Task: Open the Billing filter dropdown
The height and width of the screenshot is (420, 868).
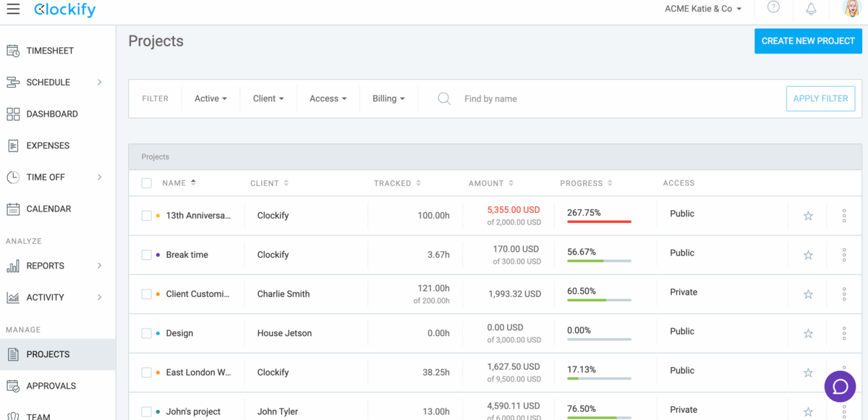Action: [x=388, y=98]
